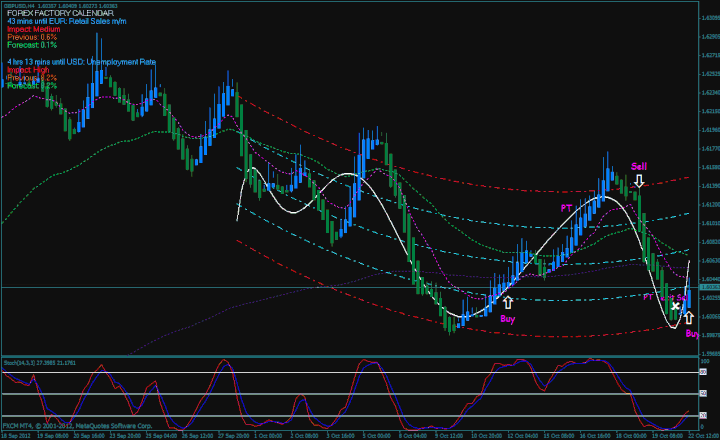Click the 1.5987 price axis label
The height and width of the screenshot is (440, 720).
point(710,335)
